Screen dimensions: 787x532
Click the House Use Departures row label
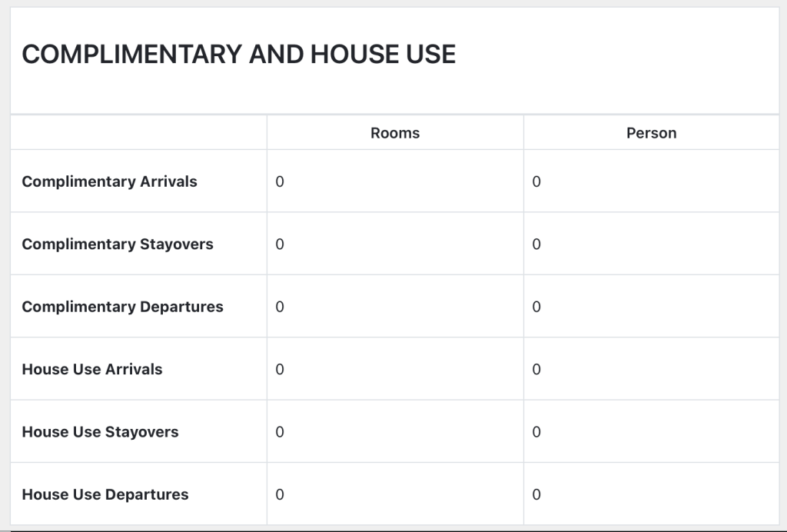[x=105, y=494]
